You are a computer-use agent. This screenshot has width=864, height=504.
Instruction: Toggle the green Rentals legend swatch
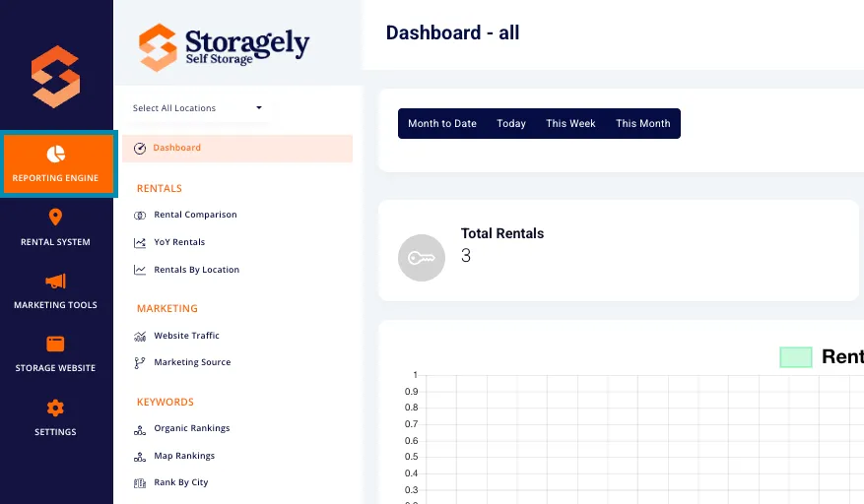coord(796,357)
